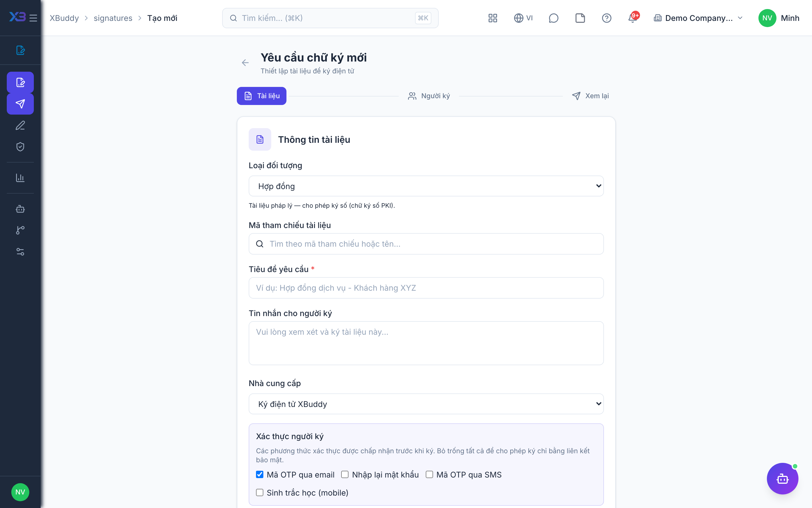
Task: Open the floating AI assistant robot button
Action: 782,478
